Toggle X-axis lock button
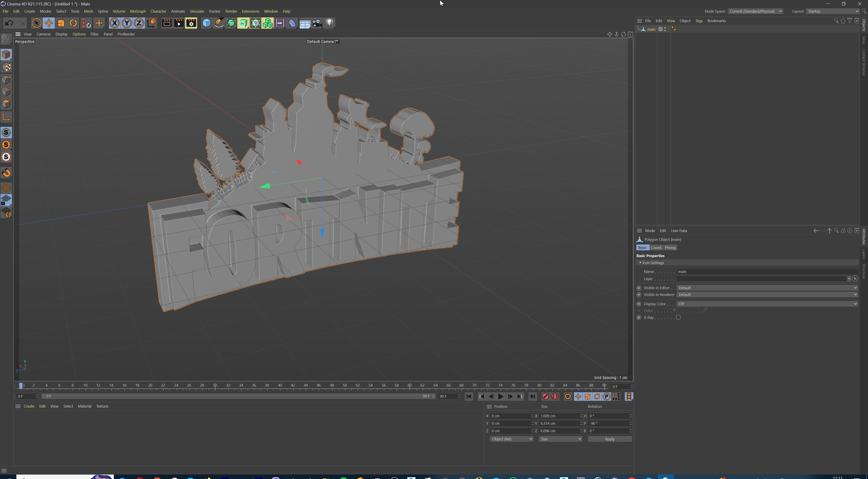The image size is (868, 479). pos(115,23)
